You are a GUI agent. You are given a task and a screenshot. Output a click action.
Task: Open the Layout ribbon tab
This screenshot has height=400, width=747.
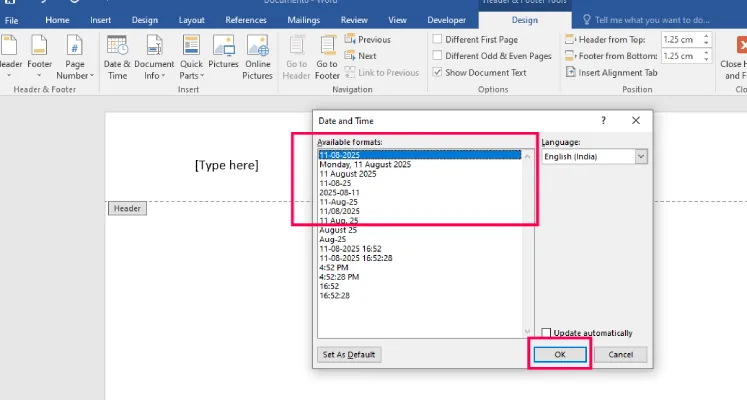(192, 20)
